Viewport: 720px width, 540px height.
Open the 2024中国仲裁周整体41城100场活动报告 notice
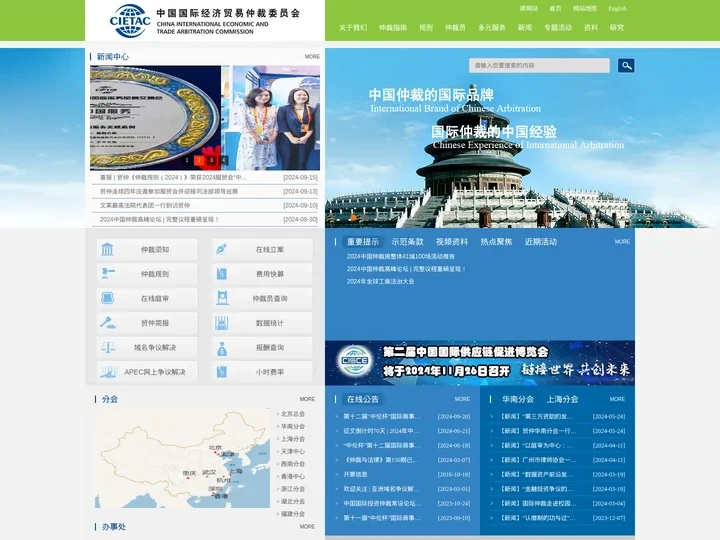[400, 256]
